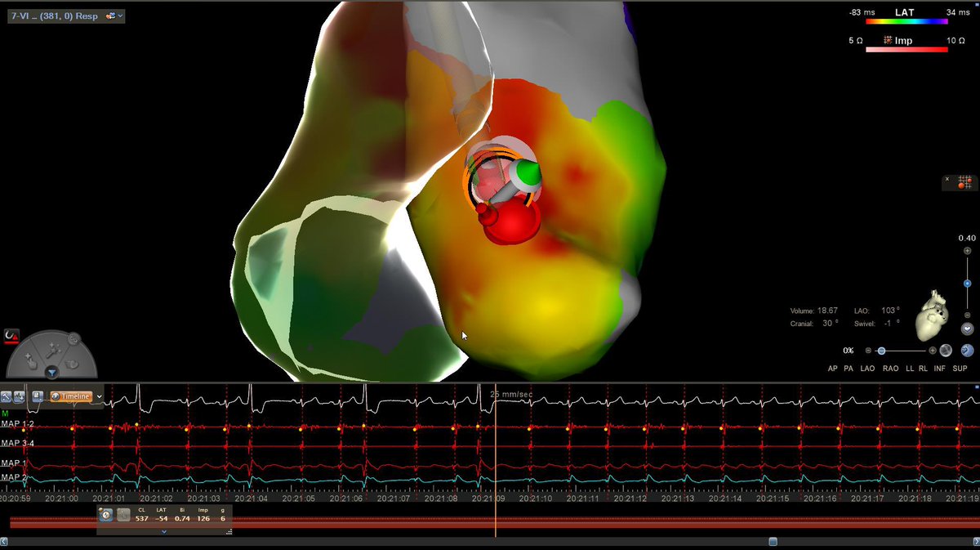Select the RAO view
The width and height of the screenshot is (980, 550).
[890, 369]
